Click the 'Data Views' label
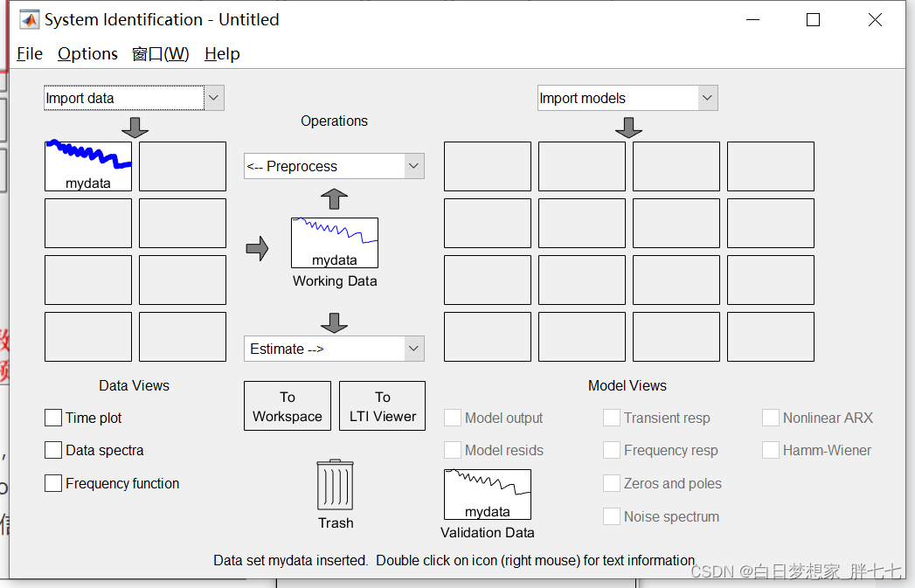915x588 pixels. (x=135, y=385)
